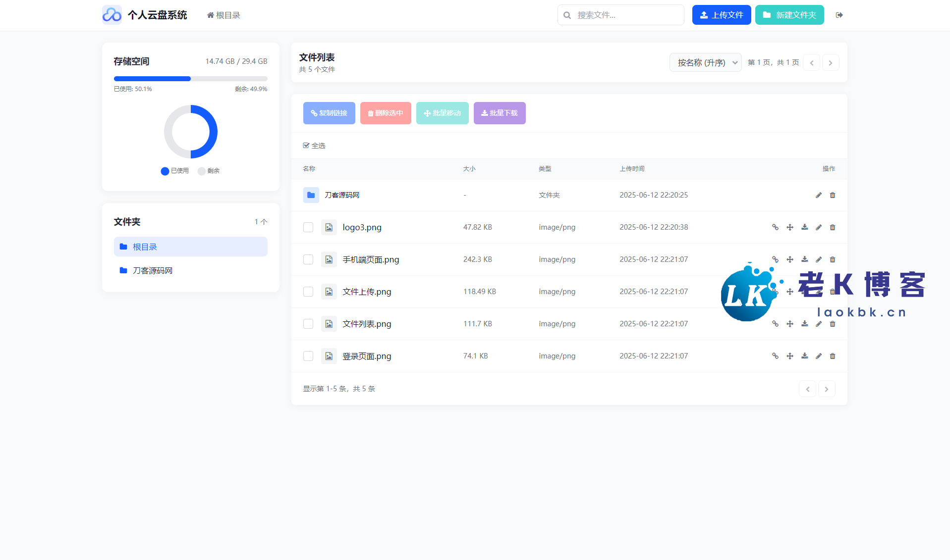This screenshot has height=560, width=950.
Task: Click the copy link icon for logo3.png
Action: [775, 227]
